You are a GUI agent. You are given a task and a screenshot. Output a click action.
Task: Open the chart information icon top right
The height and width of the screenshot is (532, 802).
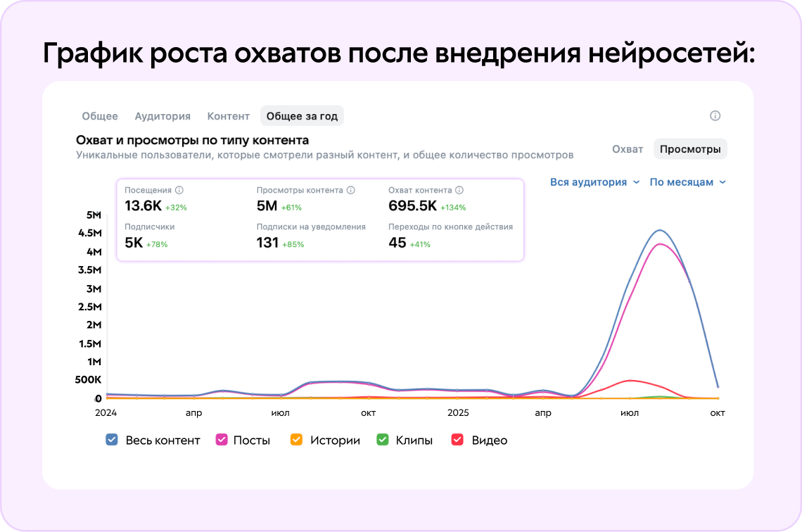(x=715, y=115)
